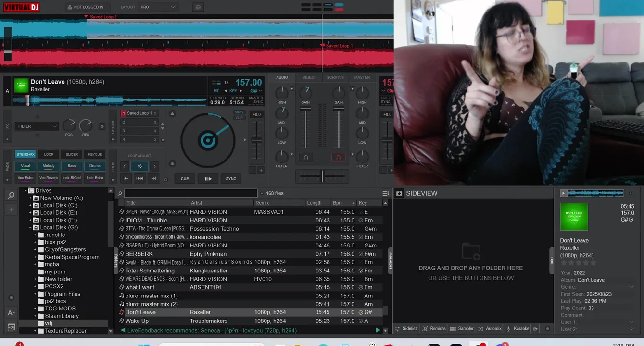Shift key up with right KEY arrow
Image resolution: width=644 pixels, height=346 pixels.
point(241,91)
